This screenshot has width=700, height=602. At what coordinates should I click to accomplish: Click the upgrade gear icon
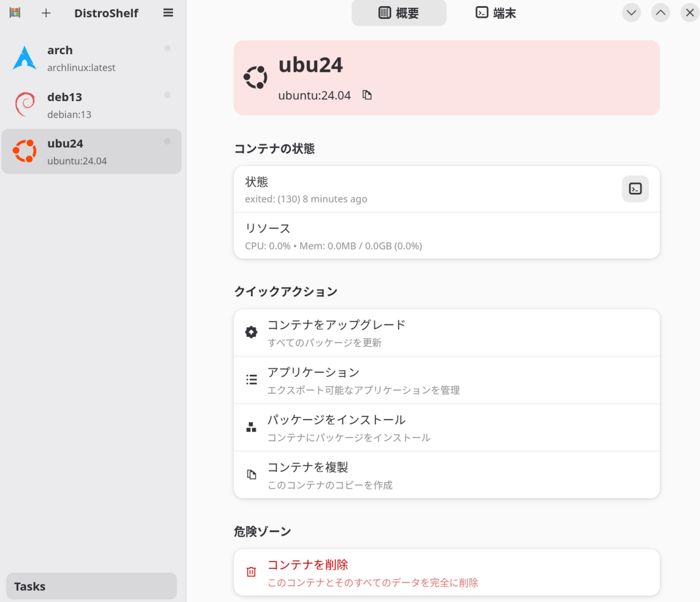coord(251,332)
